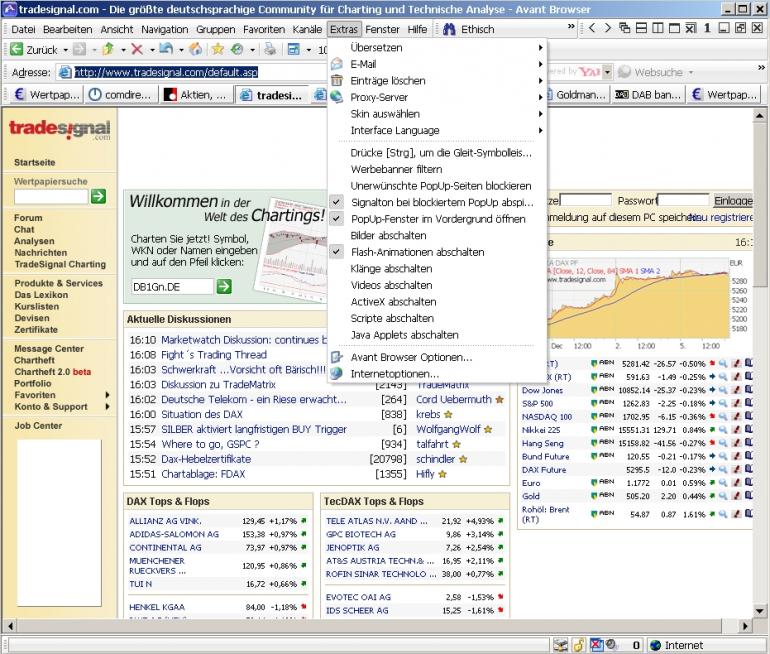
Task: Click the green arrow next to DB1Gn.DE field
Action: coord(224,286)
